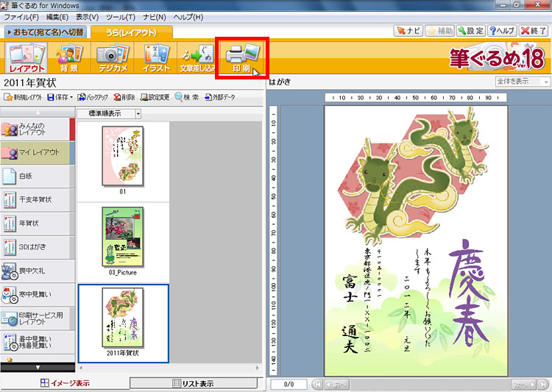Click the 設定 settings button
The width and height of the screenshot is (552, 392).
click(471, 31)
